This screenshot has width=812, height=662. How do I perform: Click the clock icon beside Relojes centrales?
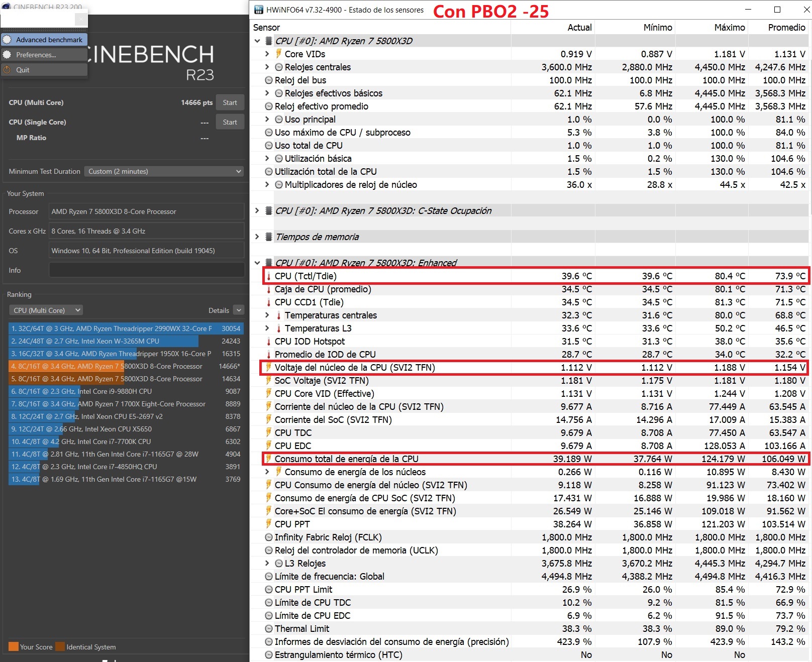coord(279,67)
